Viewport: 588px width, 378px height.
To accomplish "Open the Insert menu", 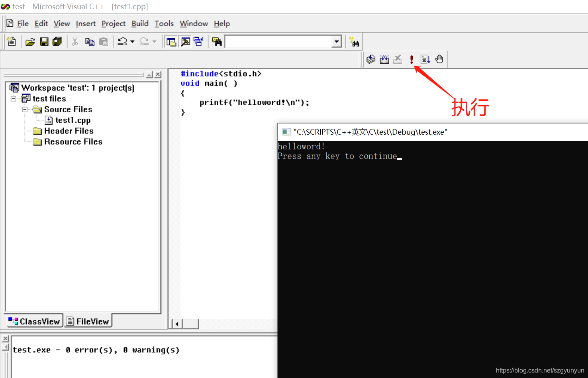I will (x=86, y=24).
